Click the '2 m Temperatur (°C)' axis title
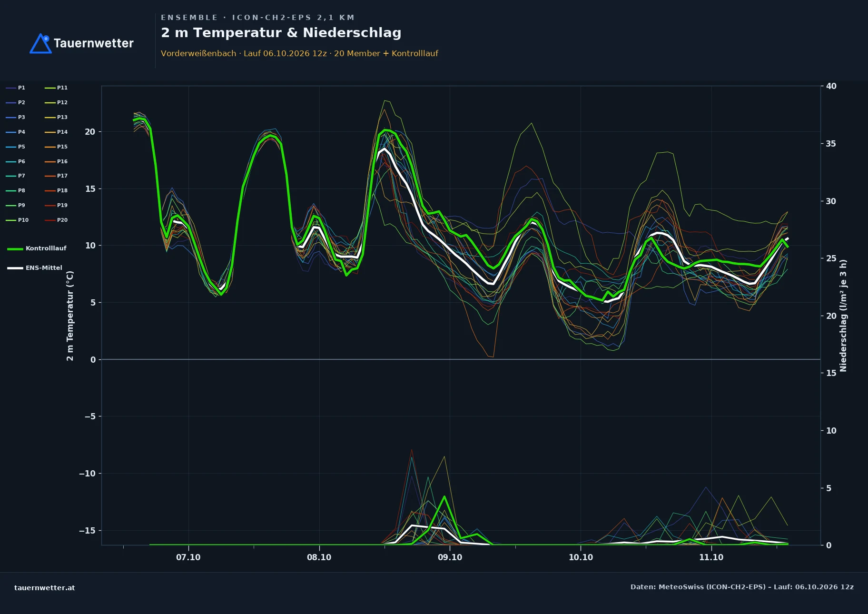Screen dimensions: 868x614 pyautogui.click(x=70, y=316)
